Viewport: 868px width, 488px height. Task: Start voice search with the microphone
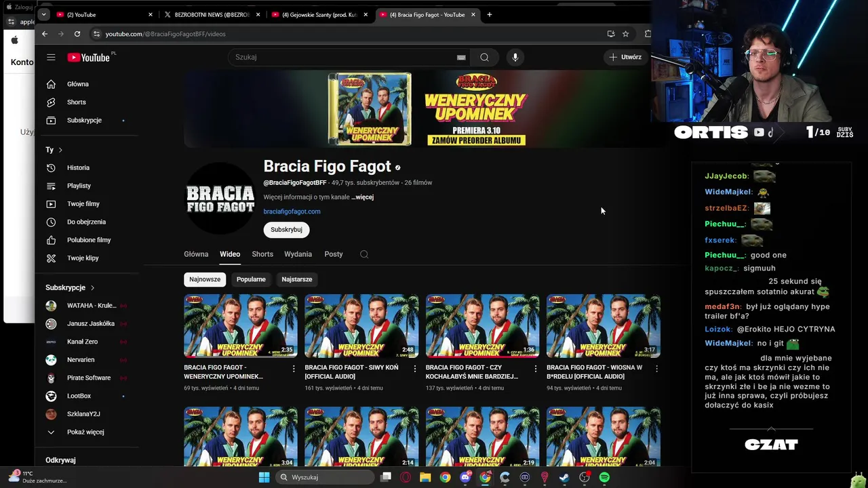[x=515, y=58]
